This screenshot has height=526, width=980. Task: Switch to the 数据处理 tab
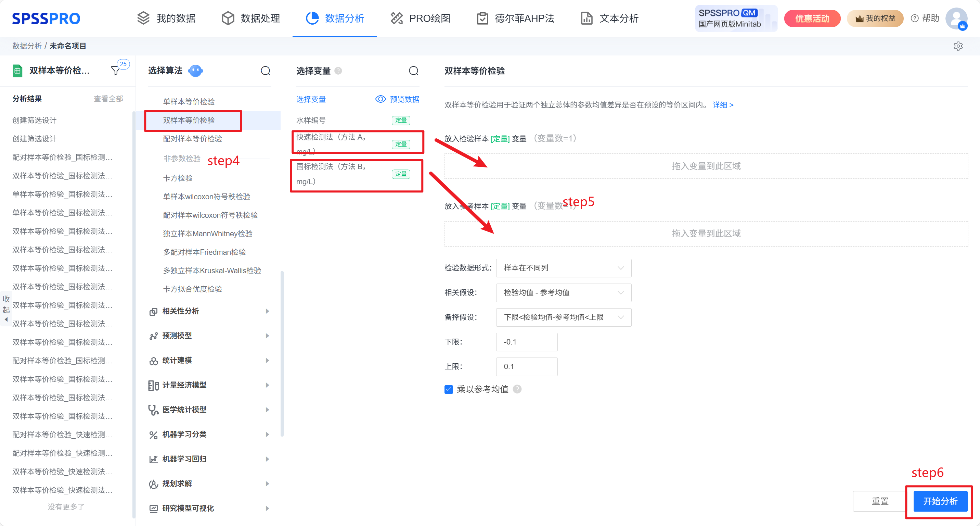(251, 18)
